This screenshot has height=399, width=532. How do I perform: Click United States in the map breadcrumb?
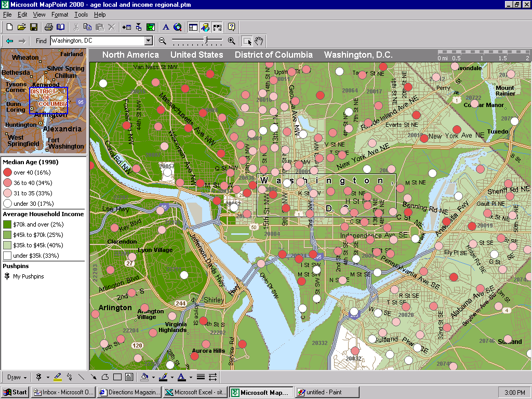196,55
